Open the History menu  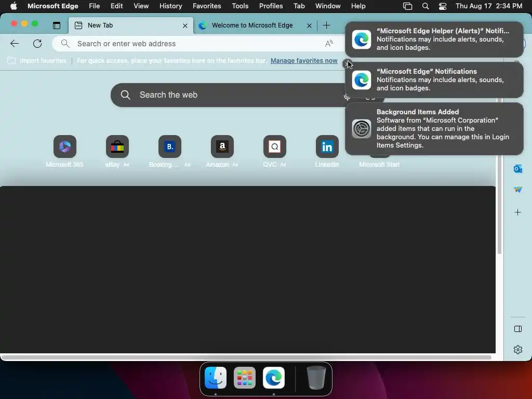[170, 6]
